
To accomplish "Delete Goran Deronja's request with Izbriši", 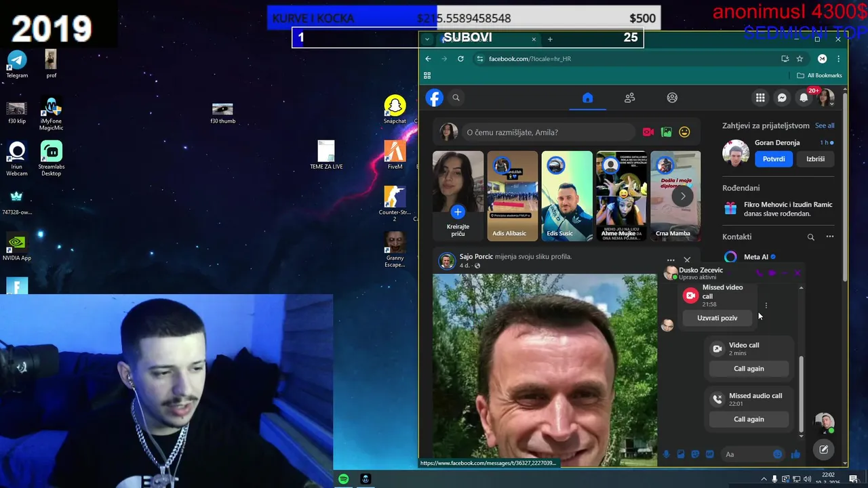I will [816, 159].
